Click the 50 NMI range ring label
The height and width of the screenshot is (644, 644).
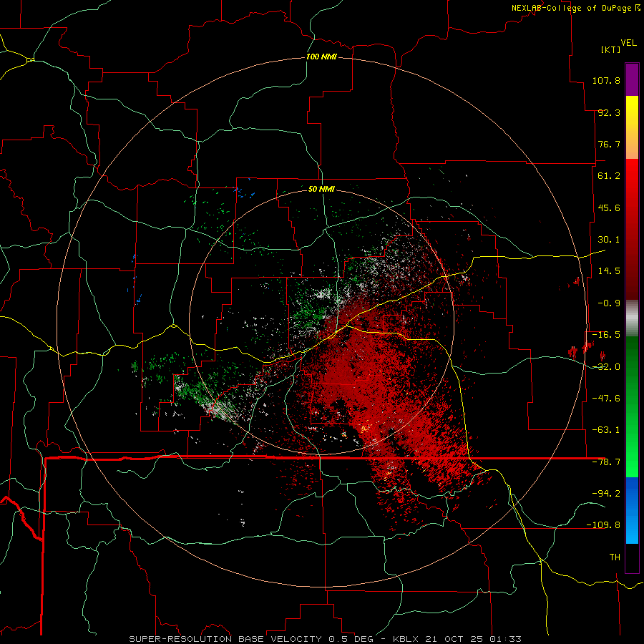coord(321,189)
